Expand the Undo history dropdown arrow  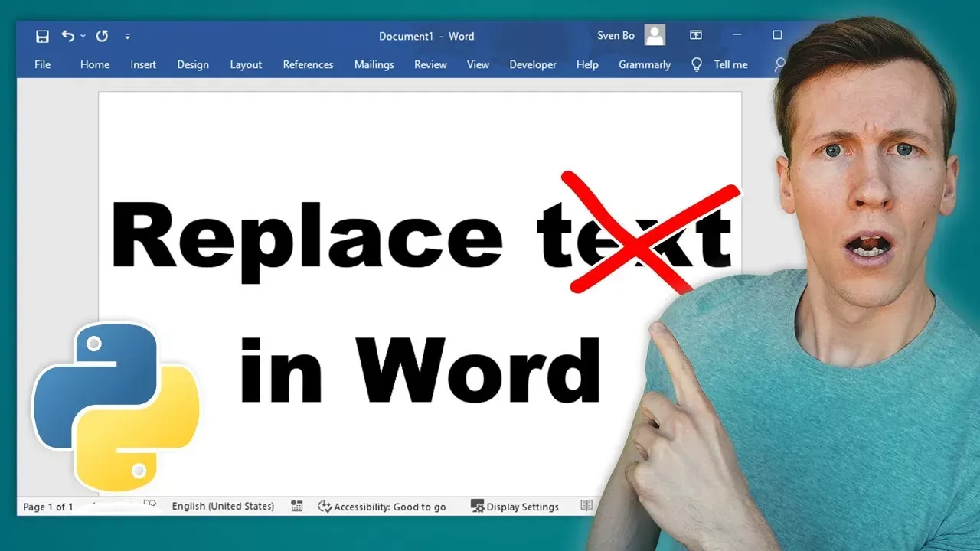(83, 36)
